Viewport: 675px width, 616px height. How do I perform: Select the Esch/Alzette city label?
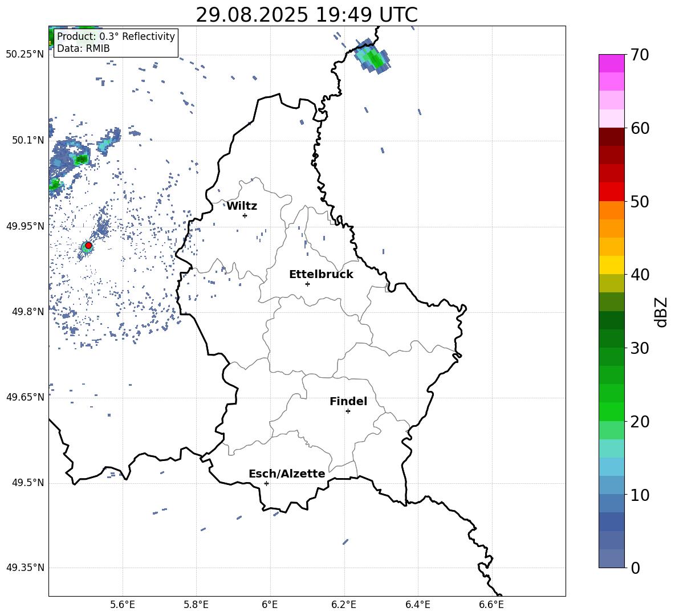pos(287,474)
